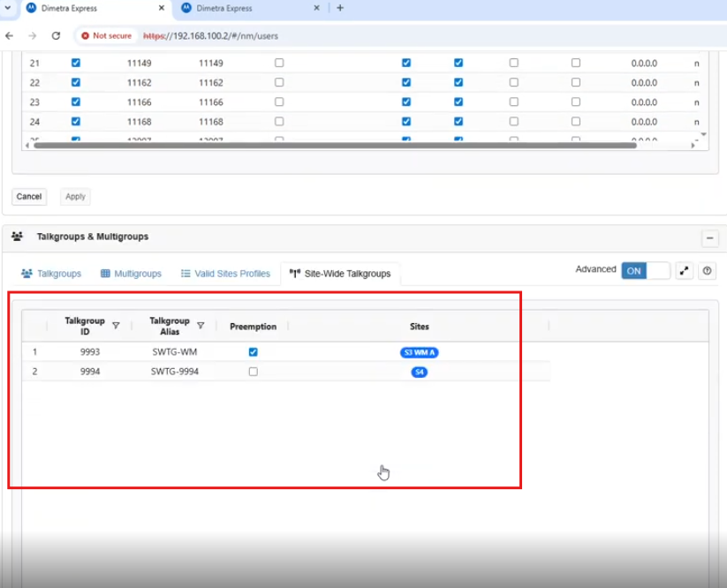Open the Talkgroups tab

pos(51,274)
